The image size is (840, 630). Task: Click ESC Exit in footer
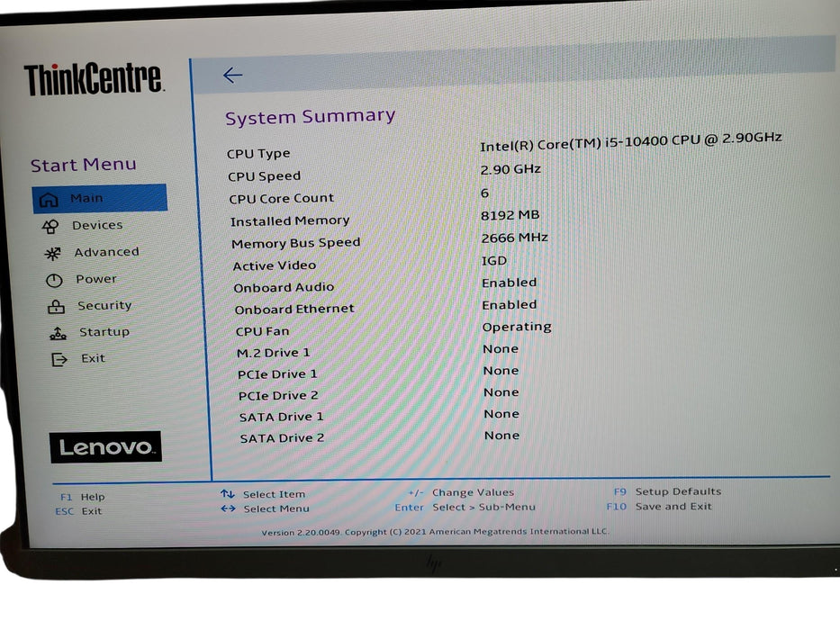(78, 511)
